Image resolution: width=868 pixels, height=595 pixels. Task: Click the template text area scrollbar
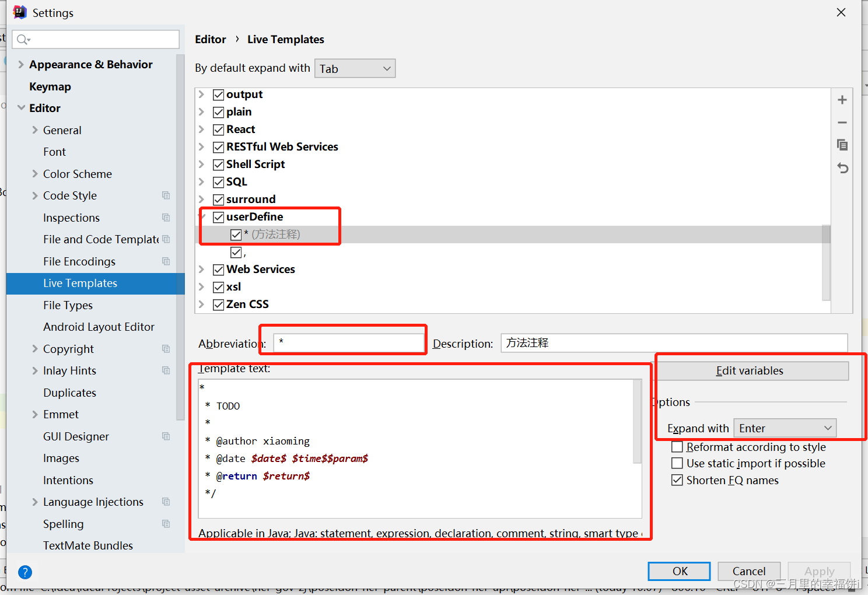click(637, 421)
